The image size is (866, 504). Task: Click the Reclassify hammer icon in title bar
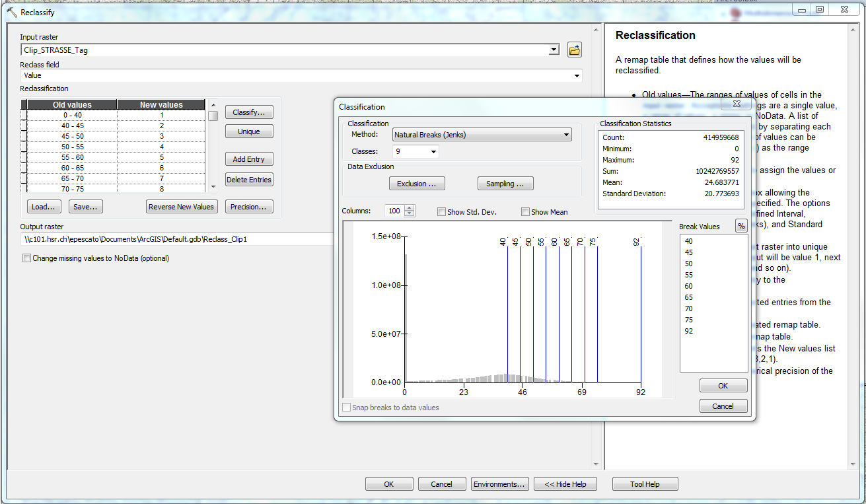coord(11,13)
